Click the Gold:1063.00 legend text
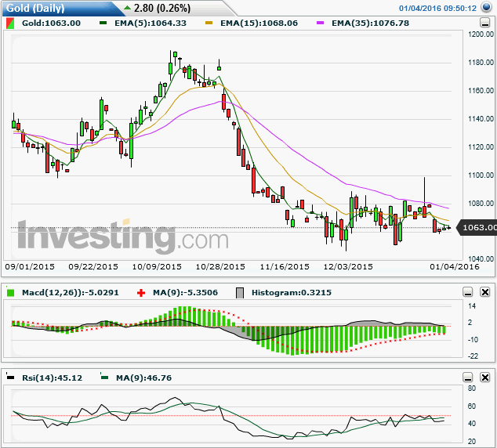Screen dimensions: 497x448 (x=51, y=23)
